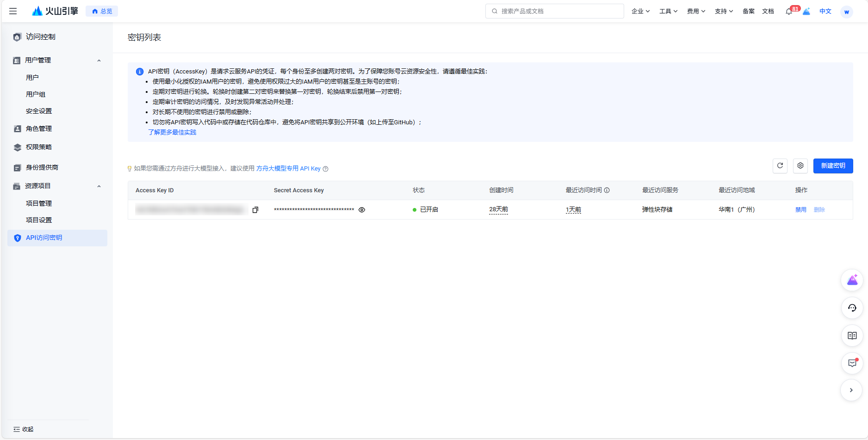Go to 角色管理 page

pyautogui.click(x=39, y=128)
